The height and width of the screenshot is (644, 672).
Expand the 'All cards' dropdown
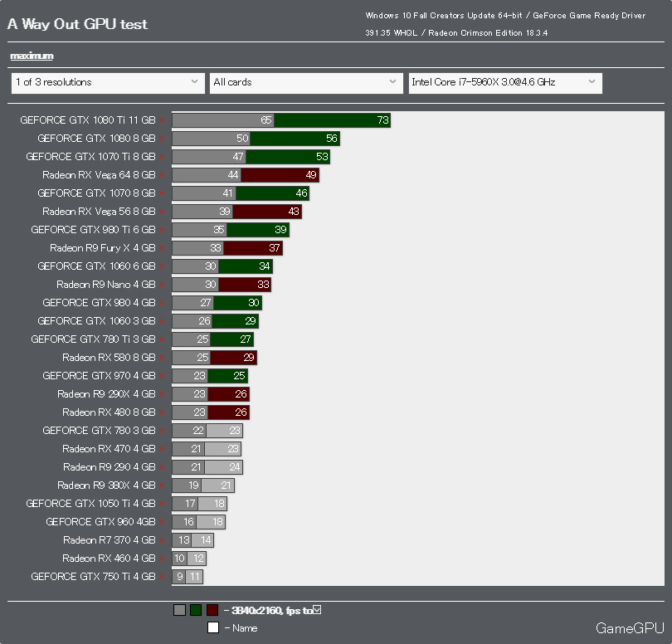point(306,83)
